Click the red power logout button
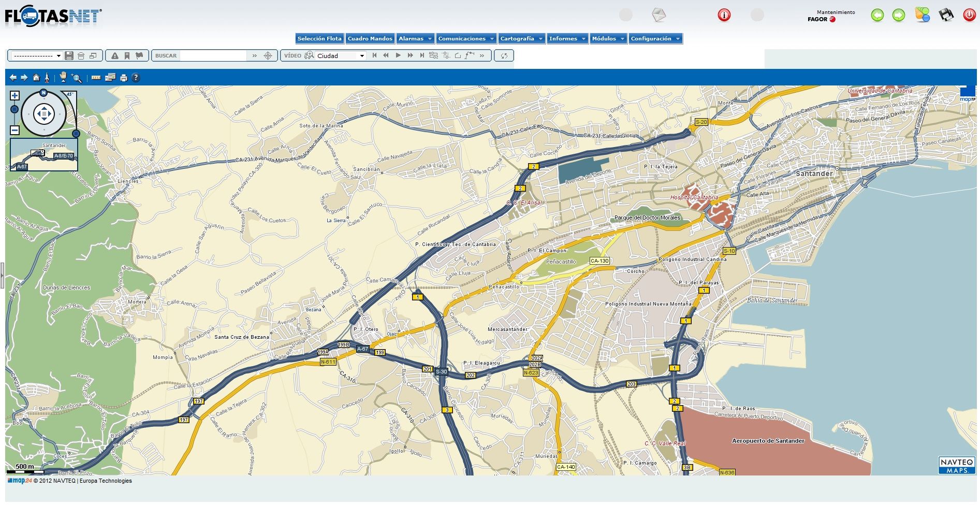The image size is (980, 505). click(969, 15)
